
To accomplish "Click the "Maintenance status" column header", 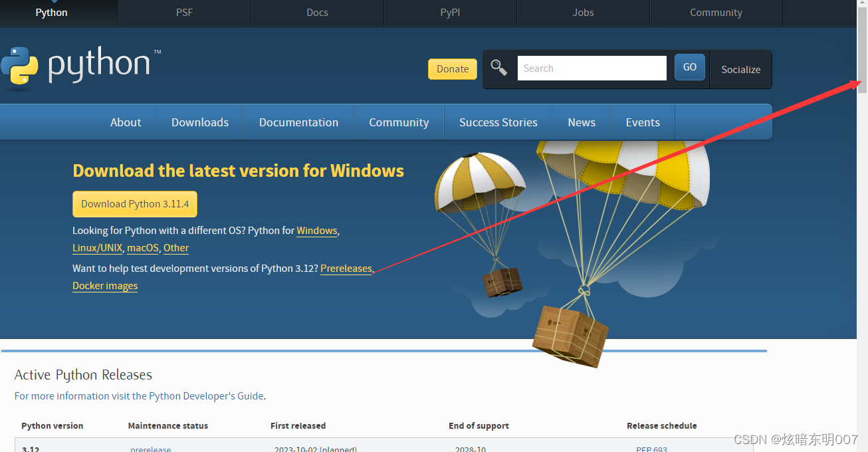I will pyautogui.click(x=168, y=425).
